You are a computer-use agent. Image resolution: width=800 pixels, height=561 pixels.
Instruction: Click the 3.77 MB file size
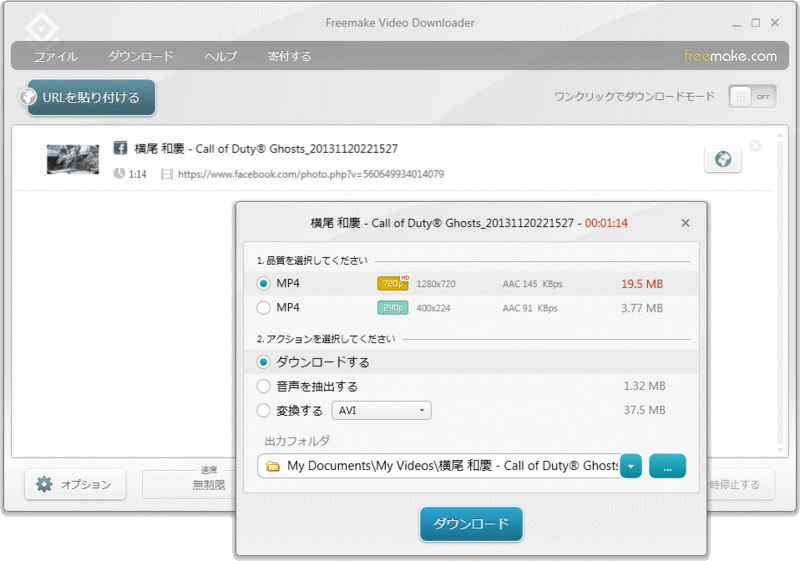pyautogui.click(x=642, y=308)
